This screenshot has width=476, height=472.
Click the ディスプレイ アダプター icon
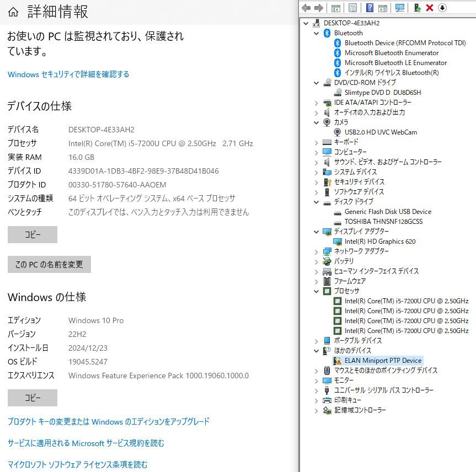click(x=327, y=232)
